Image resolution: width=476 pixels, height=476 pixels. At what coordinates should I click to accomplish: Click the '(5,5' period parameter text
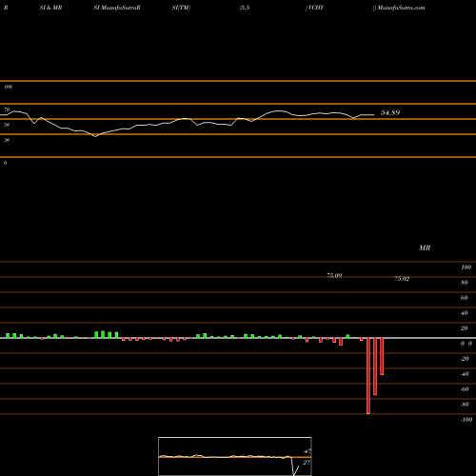pyautogui.click(x=245, y=8)
